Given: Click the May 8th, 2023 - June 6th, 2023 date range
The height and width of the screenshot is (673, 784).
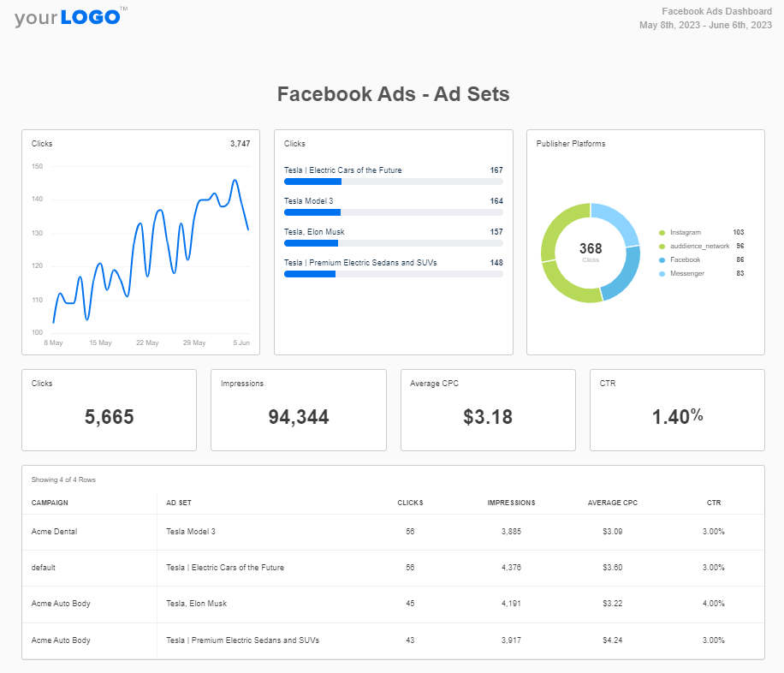Looking at the screenshot, I should (x=705, y=25).
